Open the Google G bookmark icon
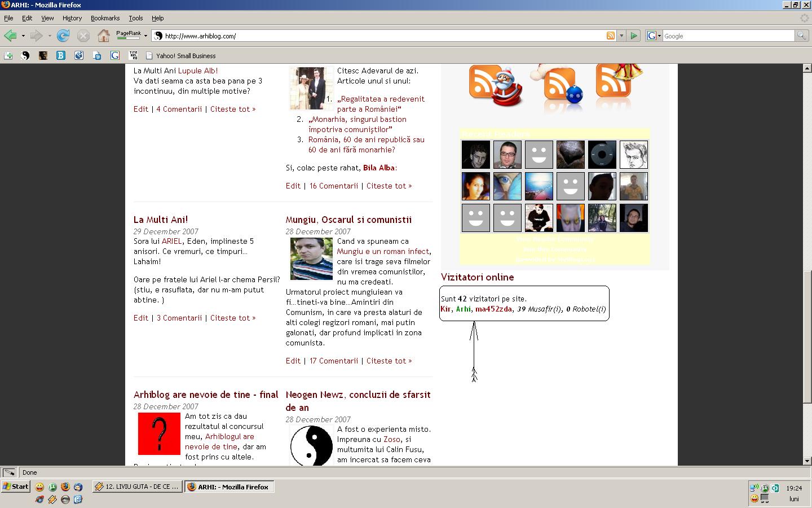The image size is (812, 508). pyautogui.click(x=115, y=55)
